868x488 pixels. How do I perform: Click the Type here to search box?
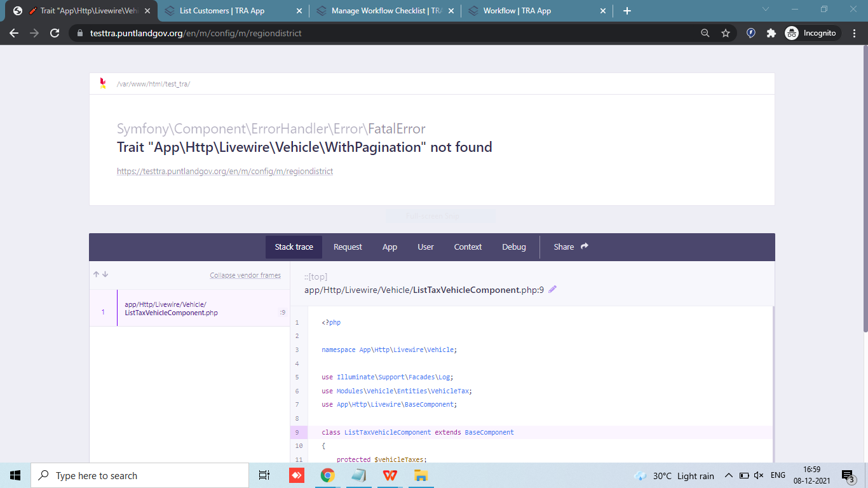click(x=140, y=475)
